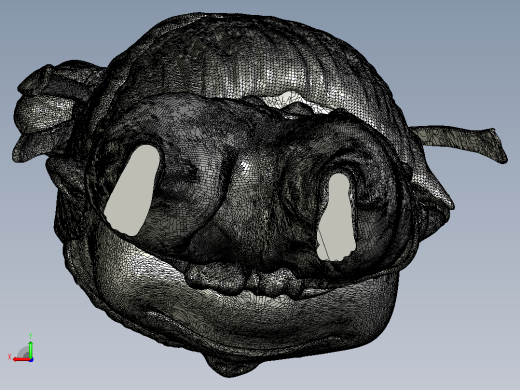Click the Y label above the triad

(30, 336)
